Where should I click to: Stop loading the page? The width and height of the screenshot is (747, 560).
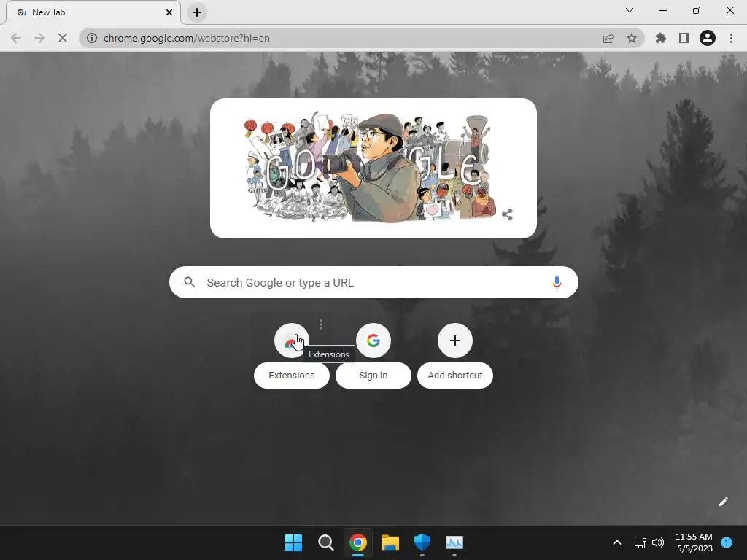tap(63, 38)
